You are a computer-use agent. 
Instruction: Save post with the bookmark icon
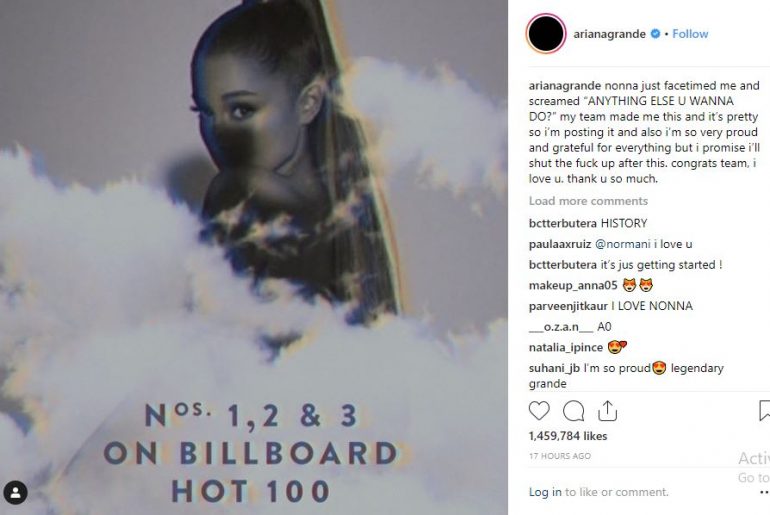(x=764, y=411)
